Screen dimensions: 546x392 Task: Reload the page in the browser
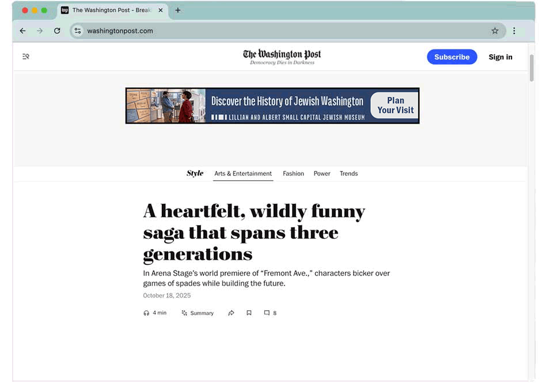click(57, 31)
